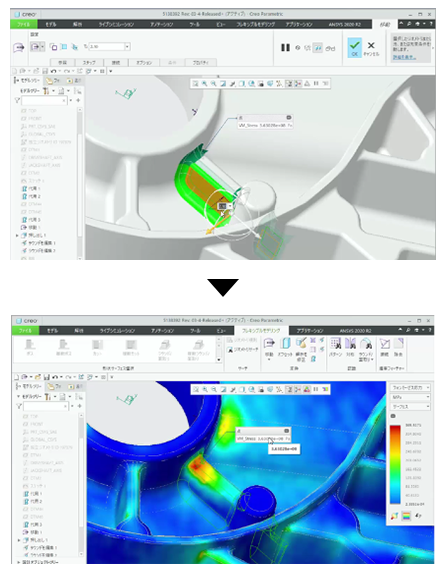Image resolution: width=448 pixels, height=575 pixels.
Task: Toggle the glasses preview icon in the dashboard
Action: (330, 48)
